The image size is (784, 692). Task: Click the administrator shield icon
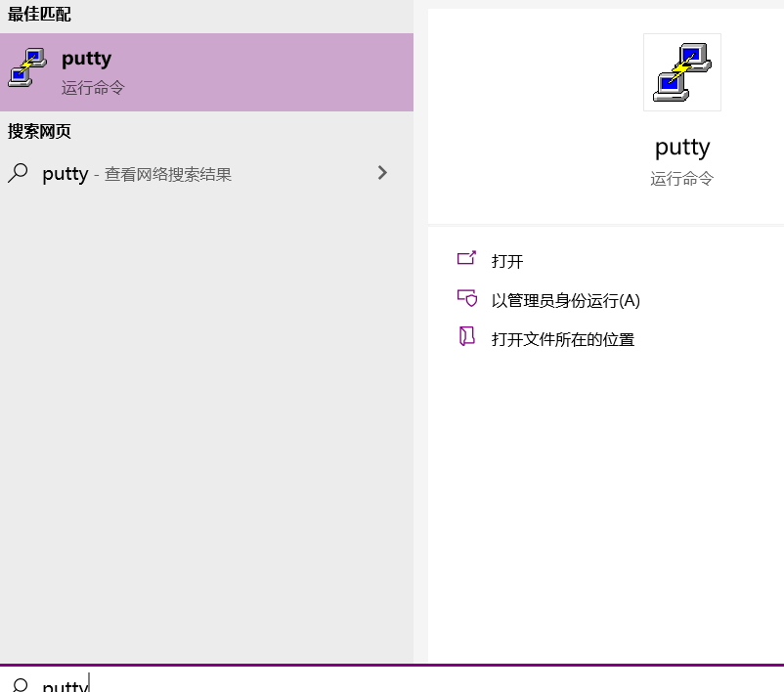click(x=467, y=298)
